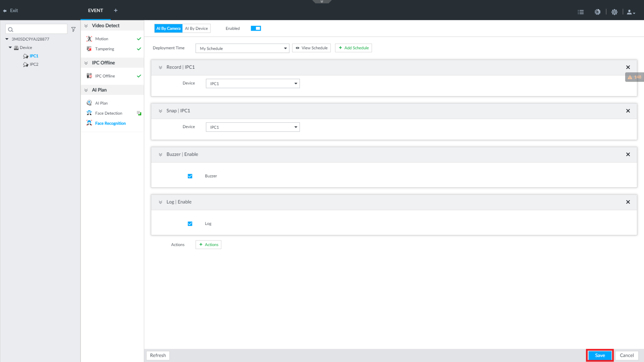Click the Save button
This screenshot has width=644, height=362.
(600, 356)
